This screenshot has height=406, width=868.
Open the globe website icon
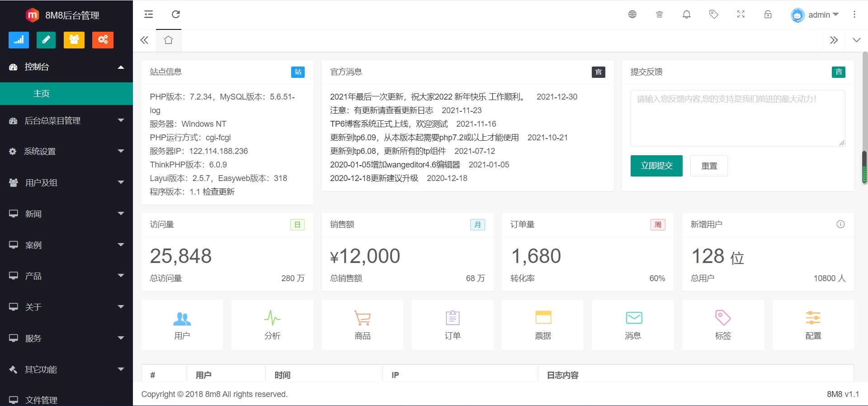(x=632, y=14)
